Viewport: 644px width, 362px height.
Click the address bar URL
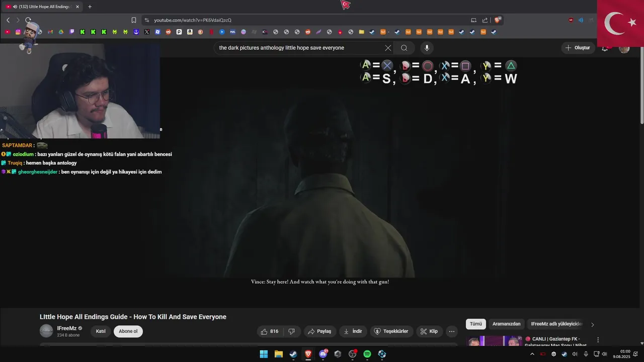(193, 20)
